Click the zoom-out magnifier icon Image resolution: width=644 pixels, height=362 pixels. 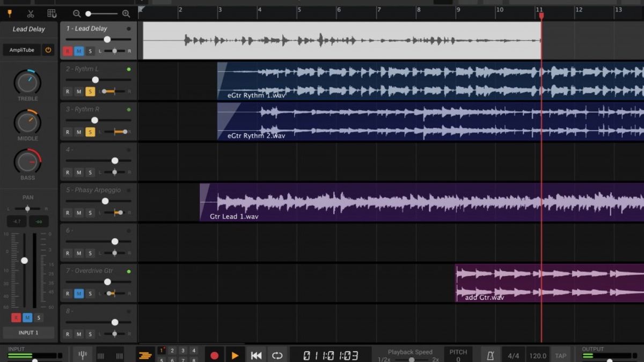pyautogui.click(x=77, y=13)
